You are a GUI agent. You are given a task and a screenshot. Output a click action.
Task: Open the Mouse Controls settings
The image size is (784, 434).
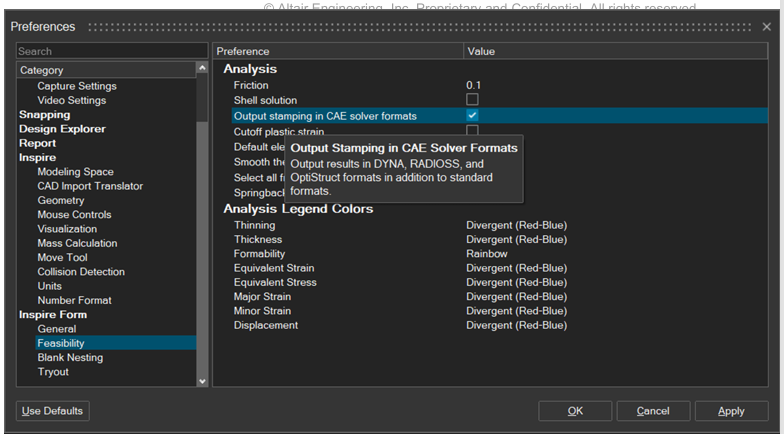coord(74,215)
